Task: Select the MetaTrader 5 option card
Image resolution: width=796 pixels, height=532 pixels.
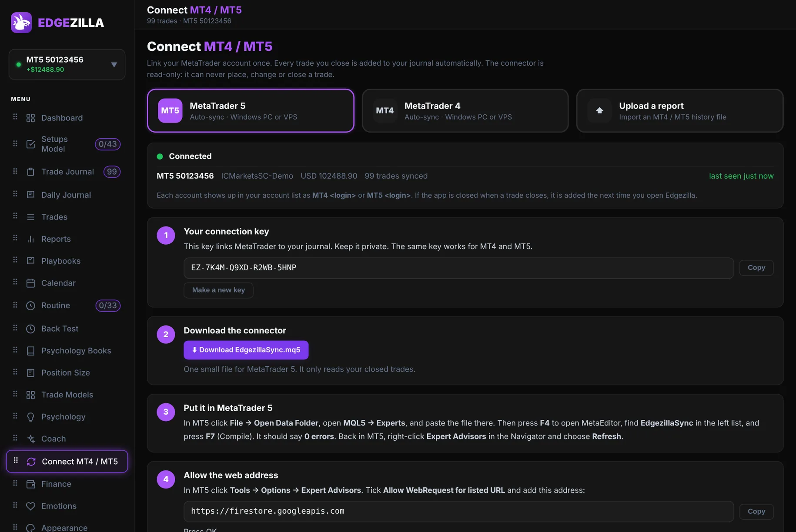Action: click(x=251, y=111)
